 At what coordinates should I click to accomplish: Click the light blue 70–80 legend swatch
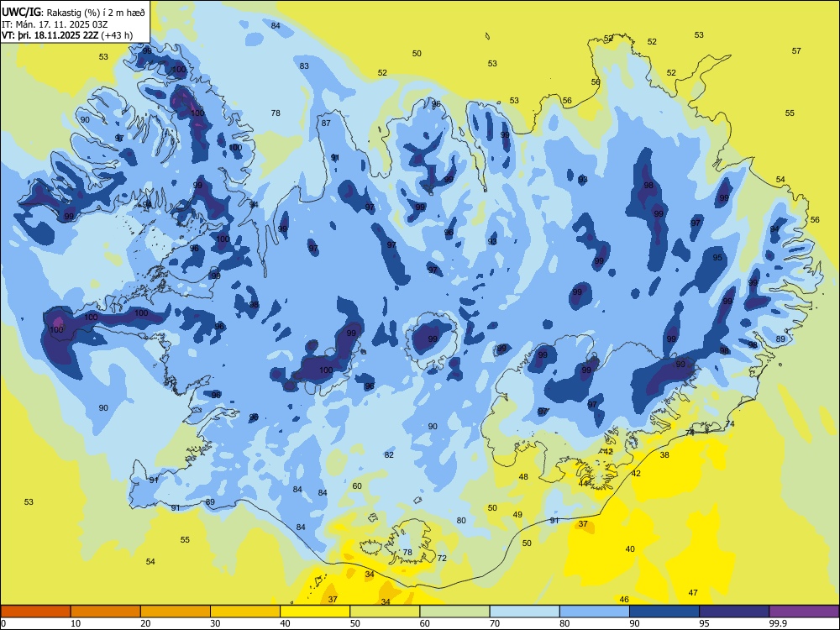pyautogui.click(x=525, y=612)
